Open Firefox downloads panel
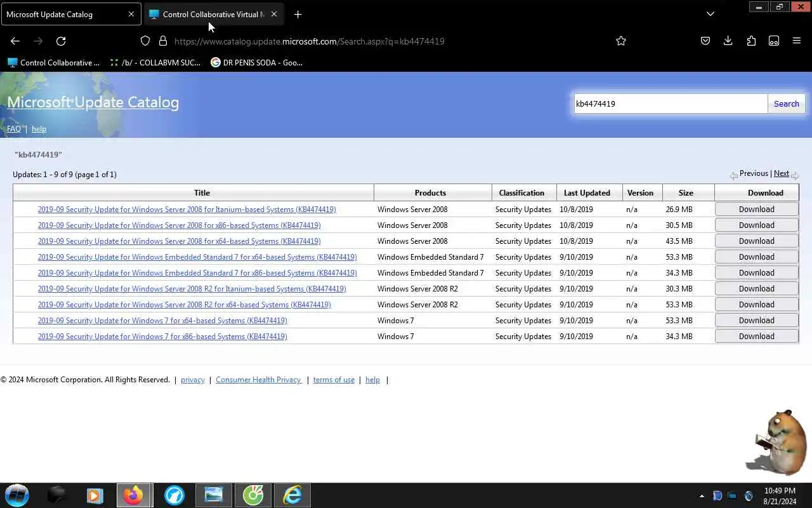The image size is (812, 508). 728,41
